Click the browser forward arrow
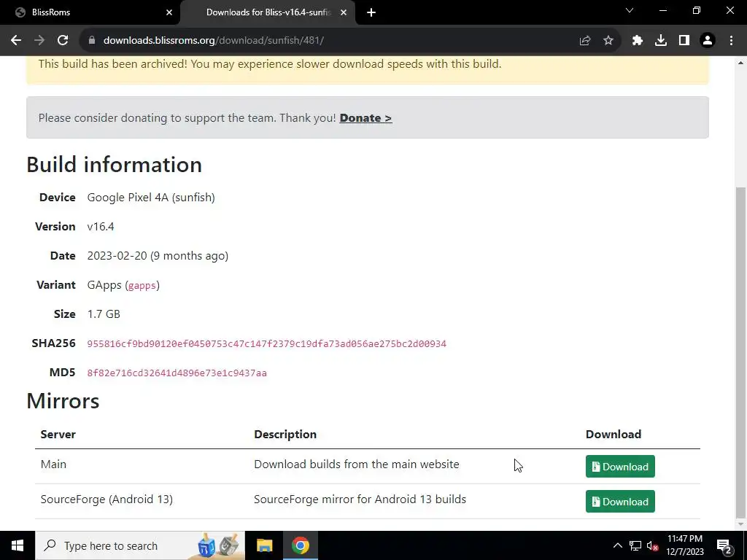The height and width of the screenshot is (560, 747). tap(39, 41)
